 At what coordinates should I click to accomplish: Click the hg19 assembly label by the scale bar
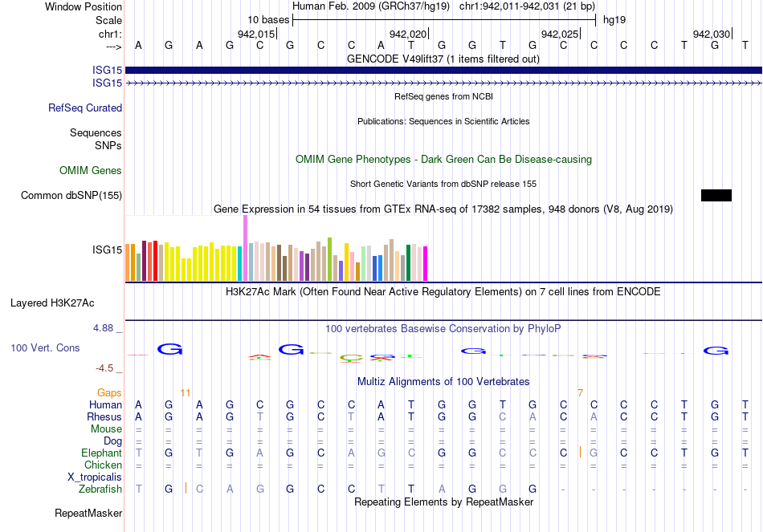(x=614, y=20)
